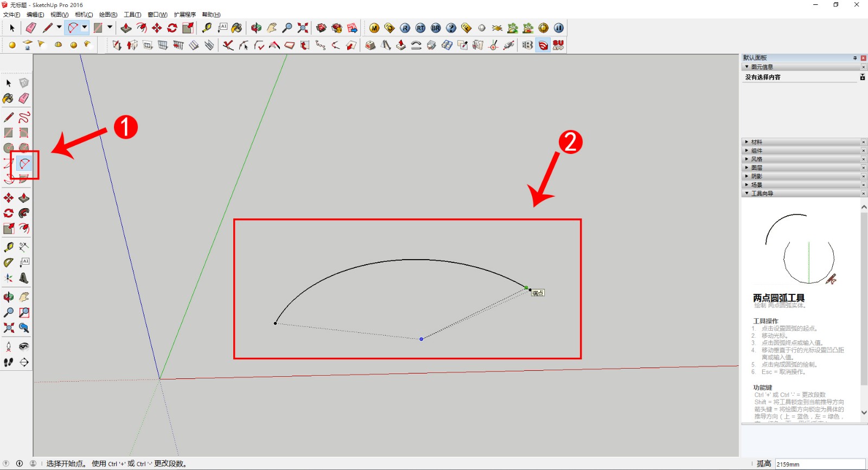
Task: Toggle details button in 图元信息 panel
Action: 863,77
